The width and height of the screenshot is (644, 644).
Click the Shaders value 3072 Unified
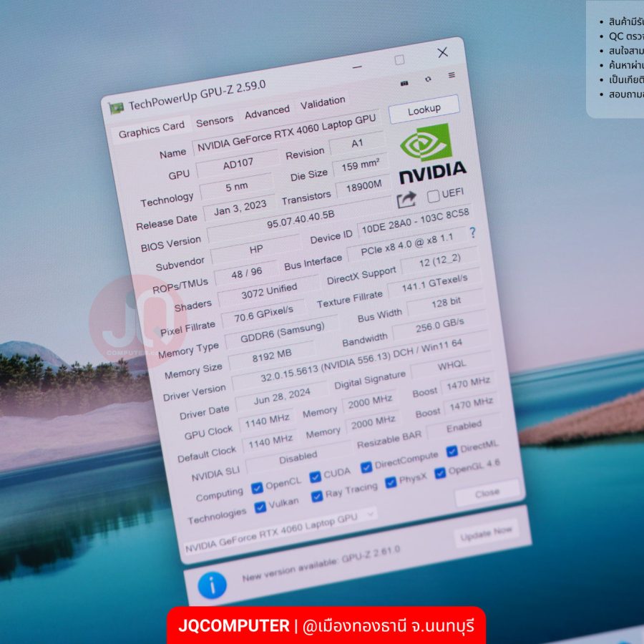click(268, 291)
